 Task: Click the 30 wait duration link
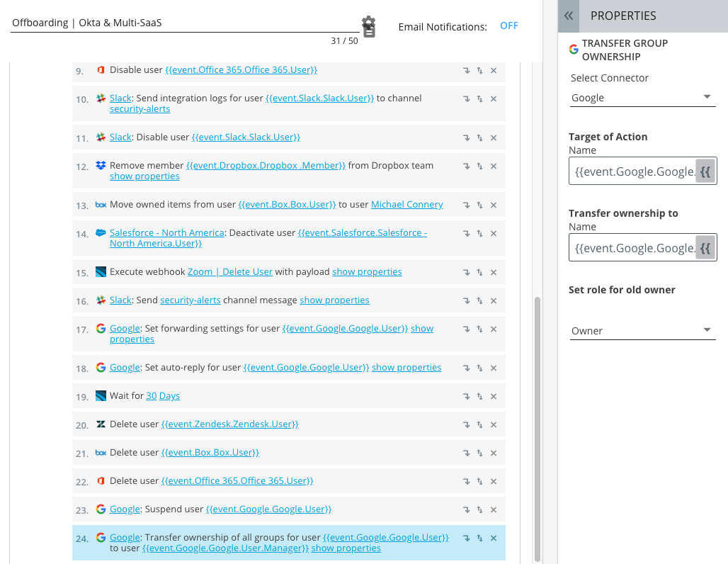point(152,396)
